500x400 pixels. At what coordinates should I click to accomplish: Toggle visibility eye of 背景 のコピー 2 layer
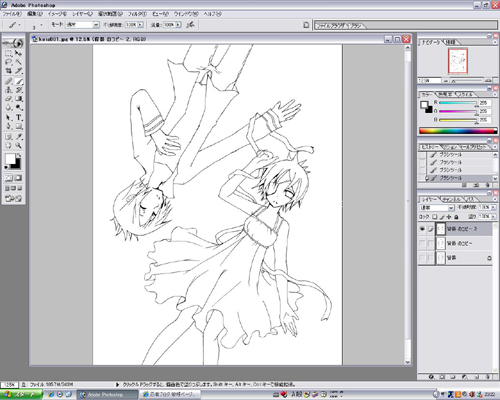pos(422,229)
